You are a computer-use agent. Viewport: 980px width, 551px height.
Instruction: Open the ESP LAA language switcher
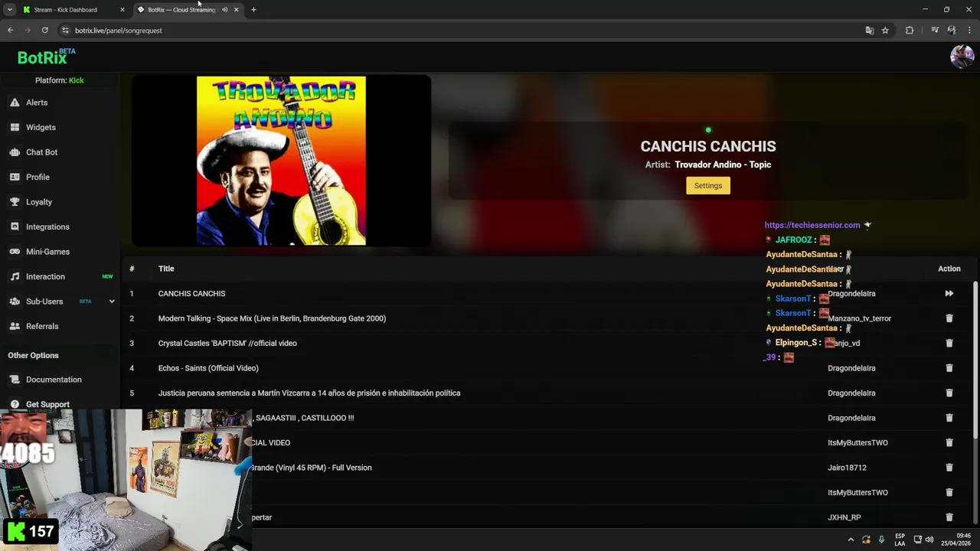coord(900,540)
